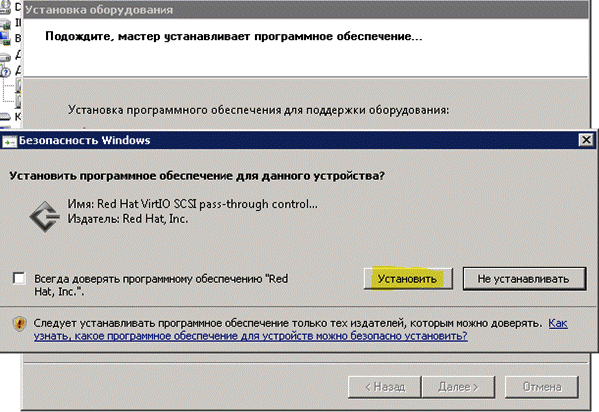Select the monitor display adapter icon
599x412 pixels.
point(5,38)
